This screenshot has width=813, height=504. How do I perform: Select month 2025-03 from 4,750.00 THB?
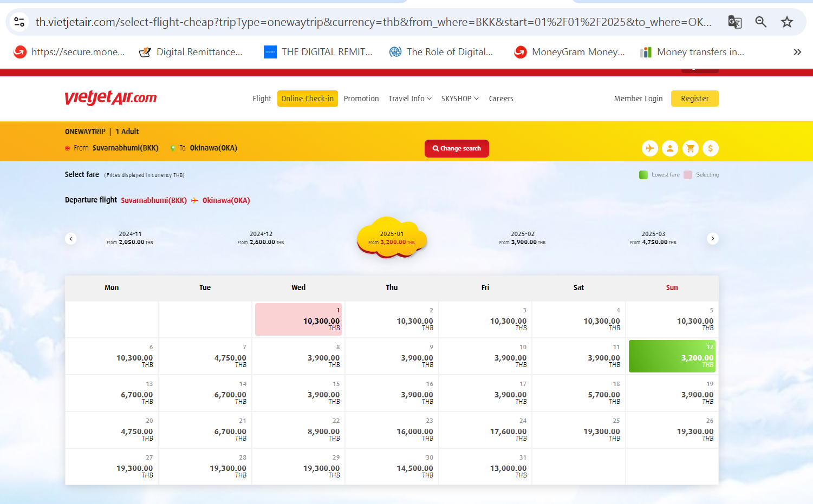pyautogui.click(x=653, y=238)
